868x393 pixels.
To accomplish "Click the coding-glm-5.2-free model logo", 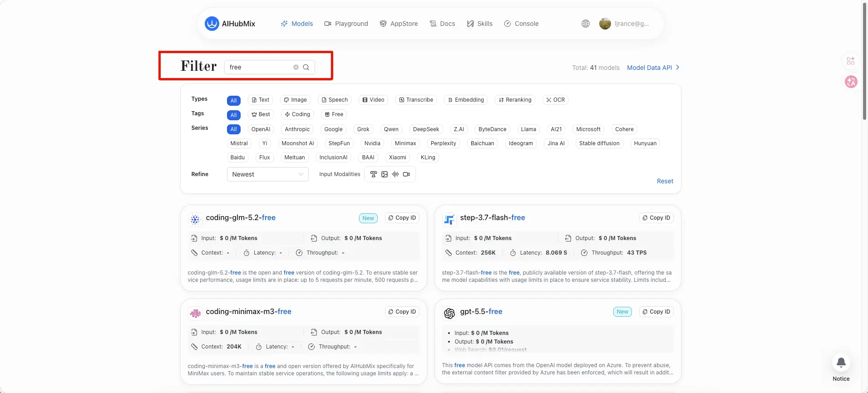I will coord(195,220).
